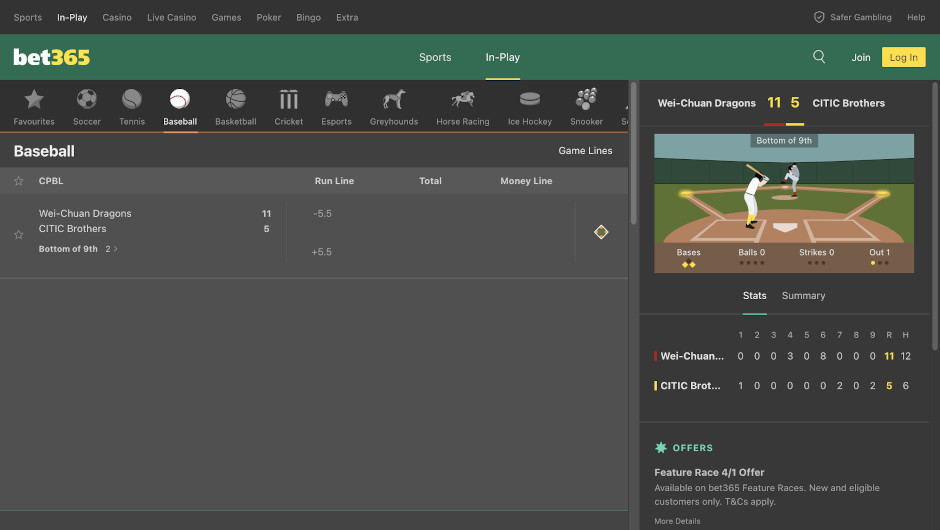Click the Run Line column header
This screenshot has width=940, height=530.
point(335,181)
